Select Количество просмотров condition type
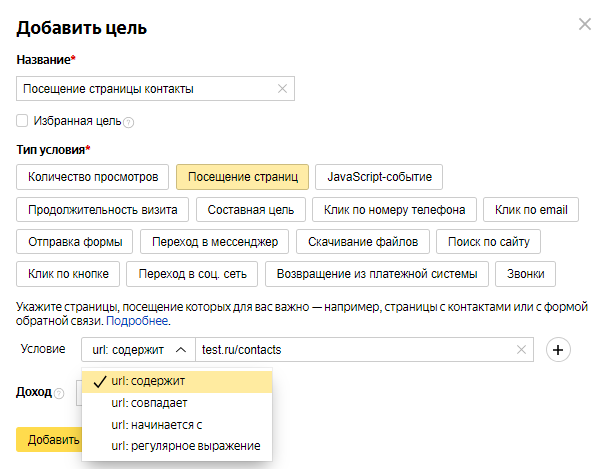Screen dimensions: 607x469 pyautogui.click(x=93, y=178)
